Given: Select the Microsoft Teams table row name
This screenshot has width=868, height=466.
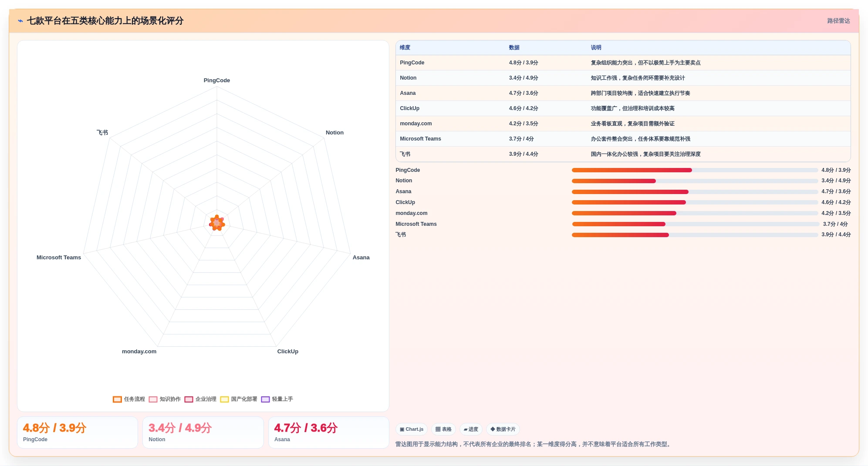Looking at the screenshot, I should pos(420,139).
